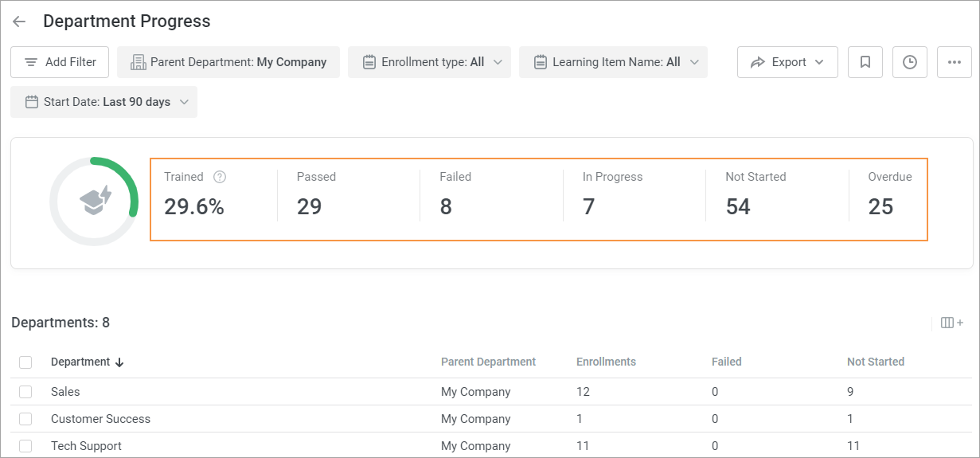980x458 pixels.
Task: Open the three-dots more options menu
Action: coord(955,62)
